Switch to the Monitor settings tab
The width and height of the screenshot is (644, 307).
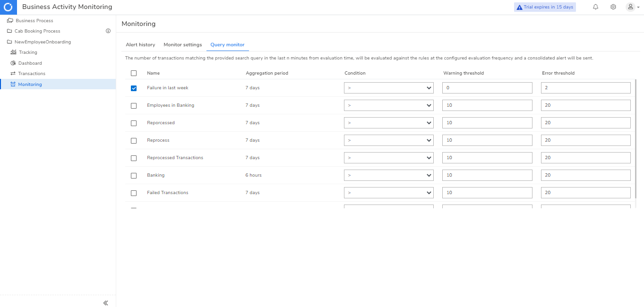(x=182, y=45)
